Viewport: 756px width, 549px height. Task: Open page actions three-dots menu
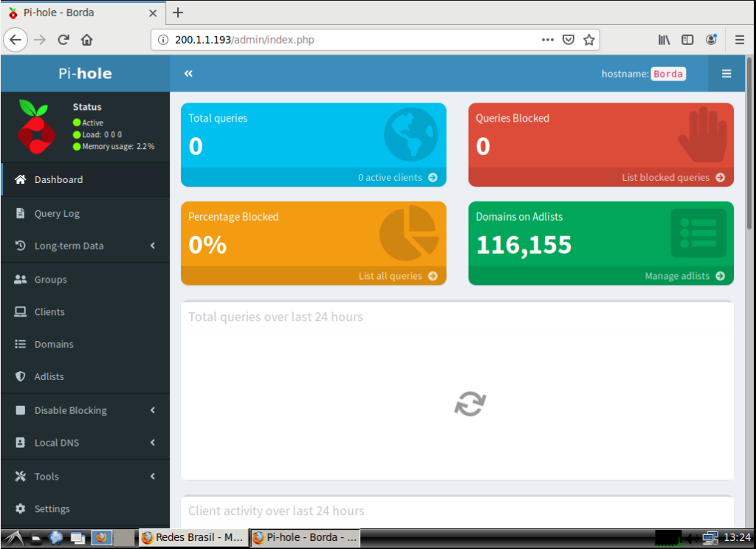[x=548, y=40]
